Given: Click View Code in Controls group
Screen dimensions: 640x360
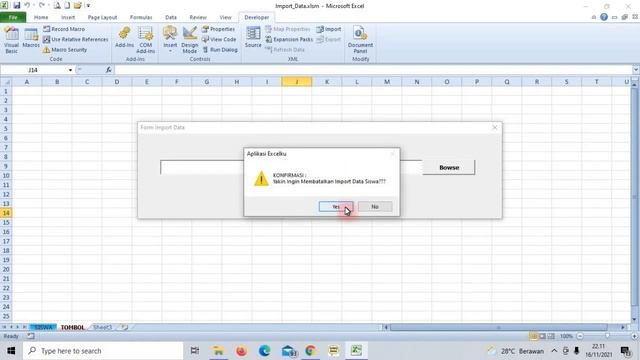Looking at the screenshot, I should (x=219, y=39).
